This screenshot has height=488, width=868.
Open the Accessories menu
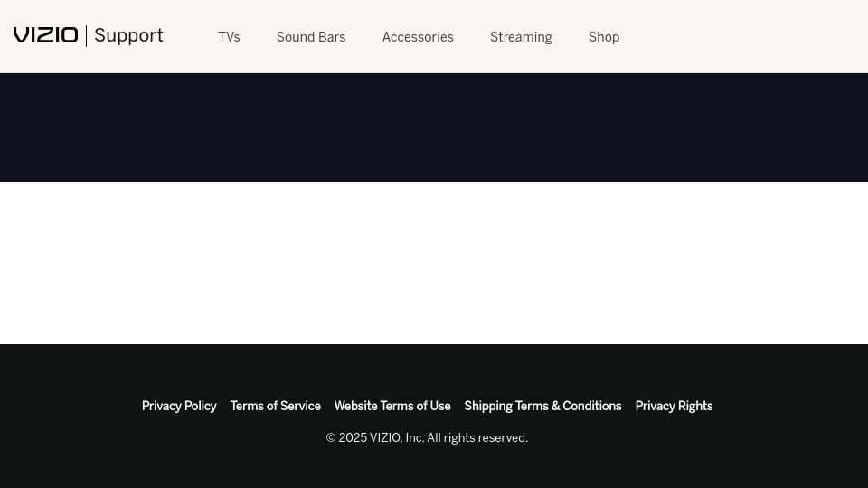tap(418, 37)
